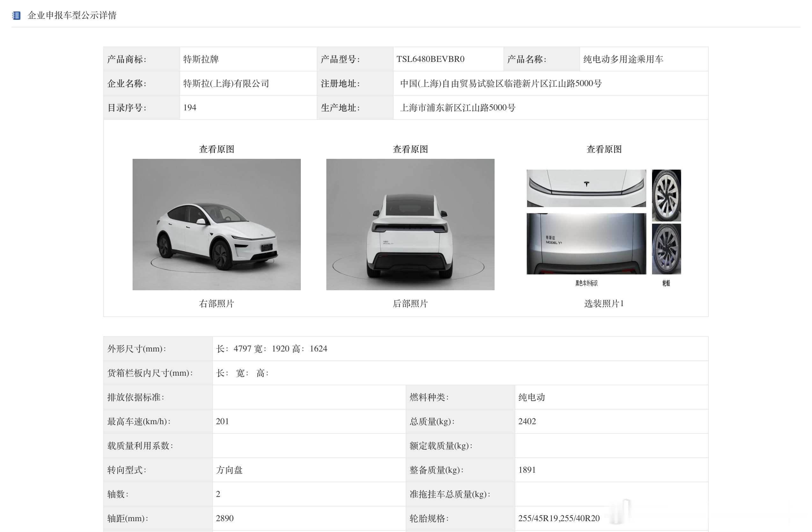Click the 后部照片 caption text
812x532 pixels.
(410, 304)
